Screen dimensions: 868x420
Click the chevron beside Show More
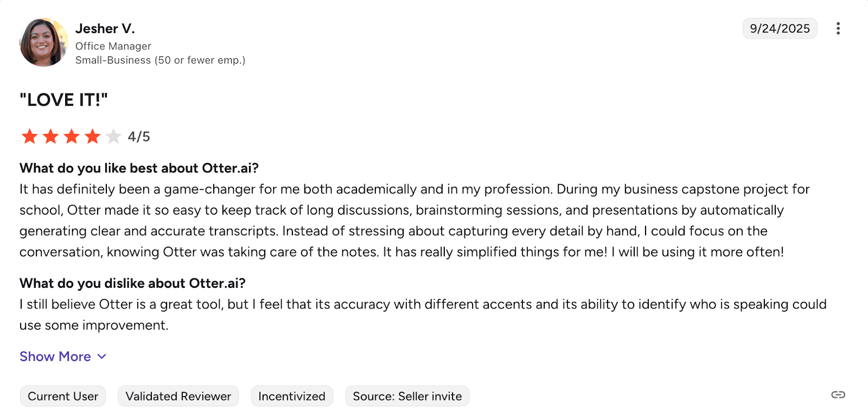[x=102, y=357]
